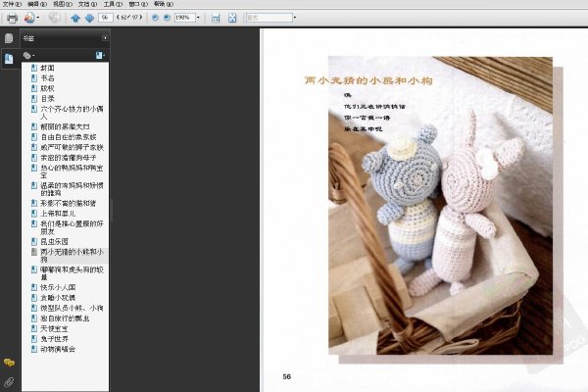Select bookmark 微型队员小熊、小狗
This screenshot has width=588, height=392.
click(x=72, y=308)
